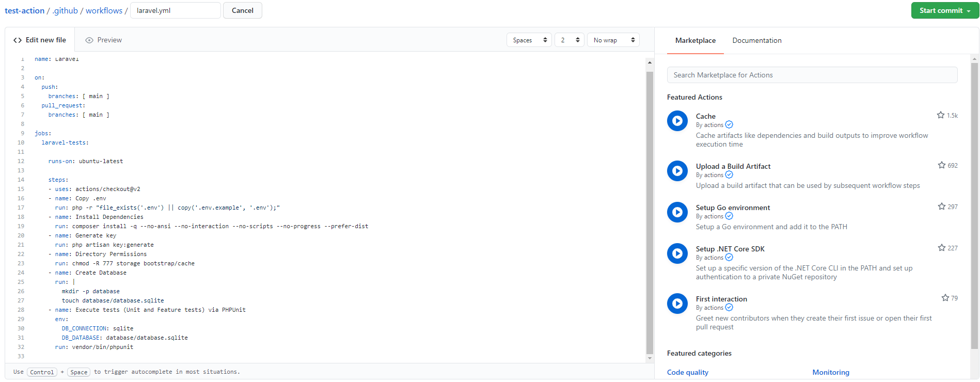Click the 'run: vendor/bin/phpunit' line
The width and height of the screenshot is (980, 382).
point(94,347)
